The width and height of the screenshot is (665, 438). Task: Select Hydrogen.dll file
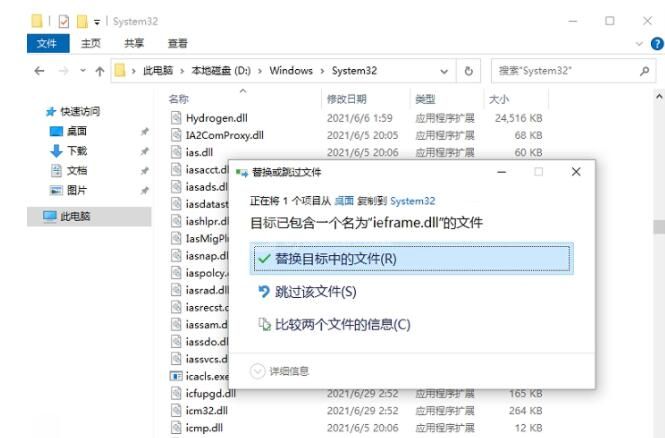[x=216, y=118]
